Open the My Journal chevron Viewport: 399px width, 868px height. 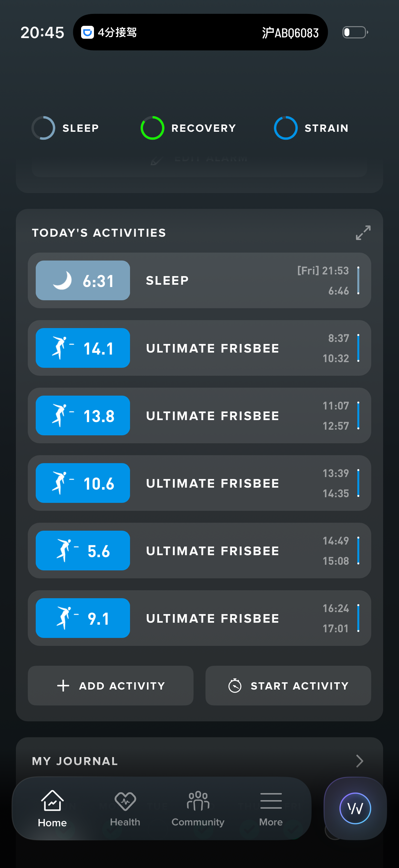click(x=359, y=760)
